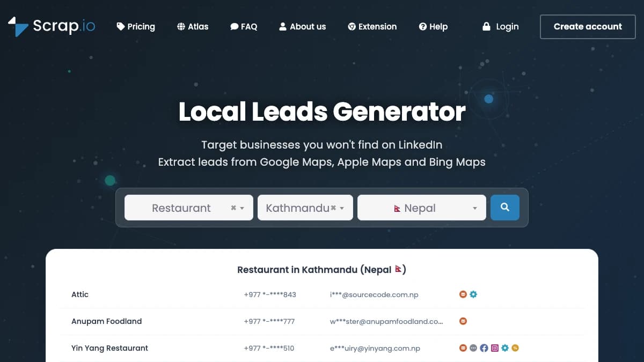This screenshot has width=644, height=362.
Task: Click the Login link
Action: pyautogui.click(x=501, y=26)
